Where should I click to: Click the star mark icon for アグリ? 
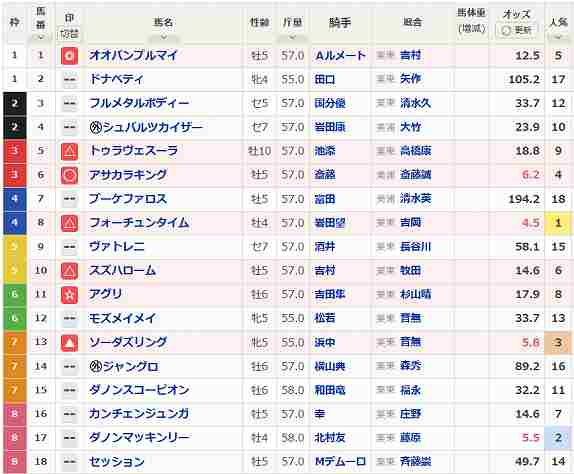(x=69, y=295)
